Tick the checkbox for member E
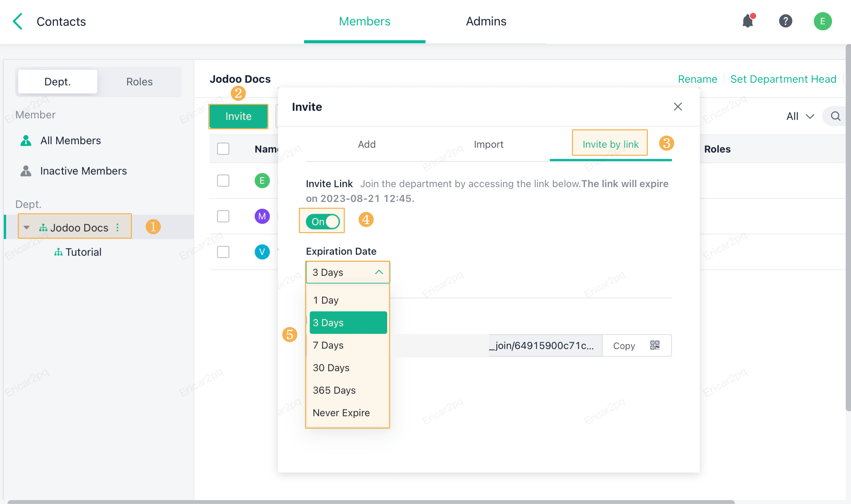This screenshot has width=851, height=504. (223, 181)
